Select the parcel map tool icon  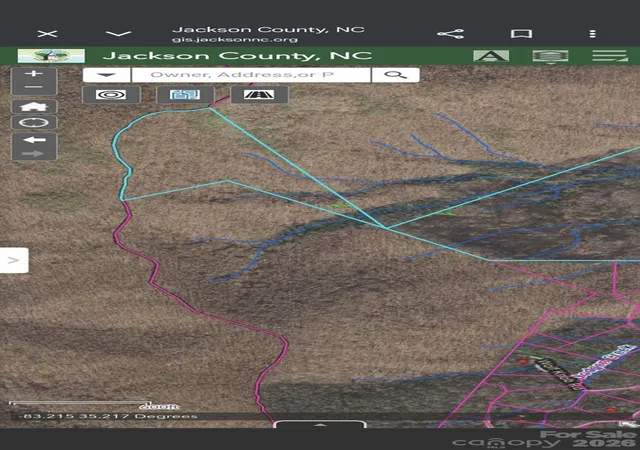point(185,95)
